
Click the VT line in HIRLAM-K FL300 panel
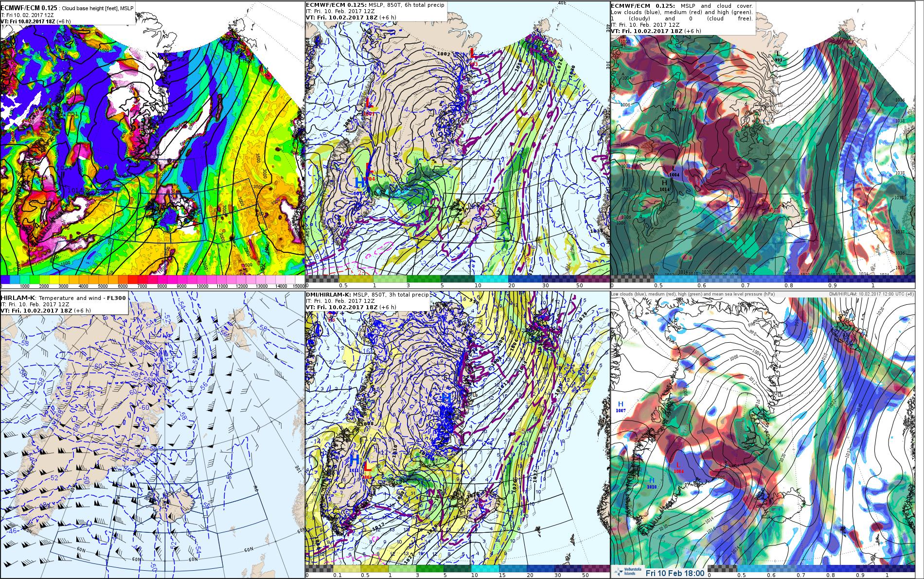(x=46, y=310)
